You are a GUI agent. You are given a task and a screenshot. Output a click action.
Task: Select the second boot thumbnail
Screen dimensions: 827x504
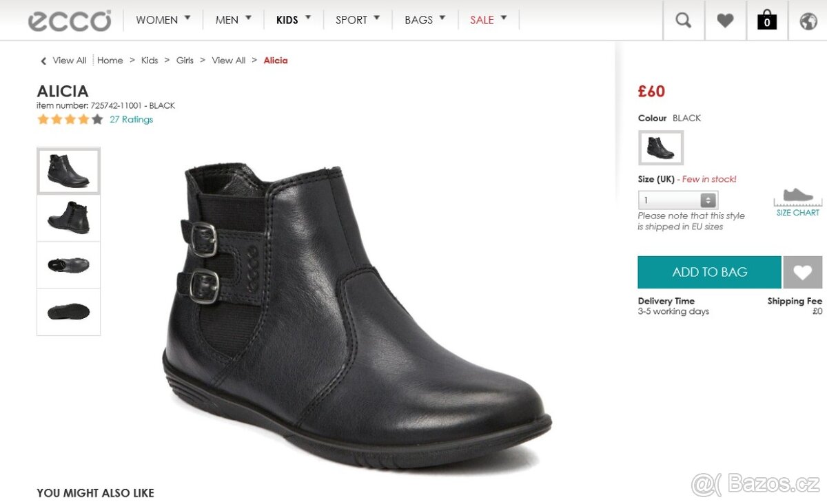[x=68, y=218]
